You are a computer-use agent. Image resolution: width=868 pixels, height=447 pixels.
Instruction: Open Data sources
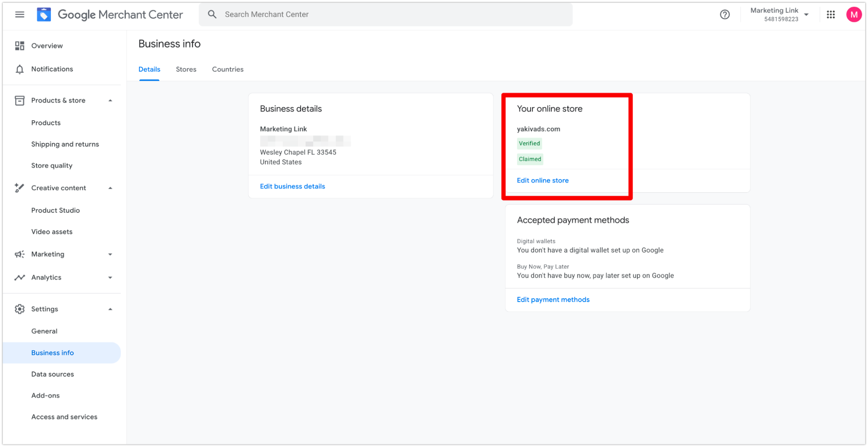[53, 374]
